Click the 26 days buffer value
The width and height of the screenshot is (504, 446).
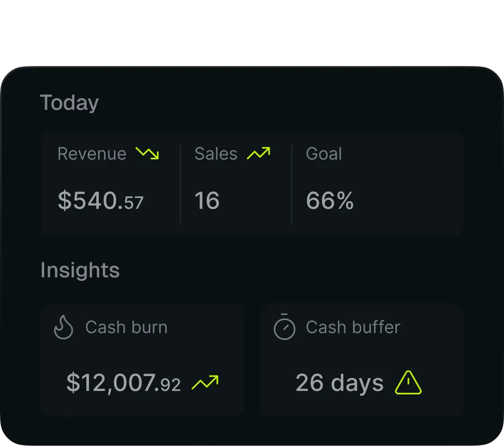pos(339,382)
